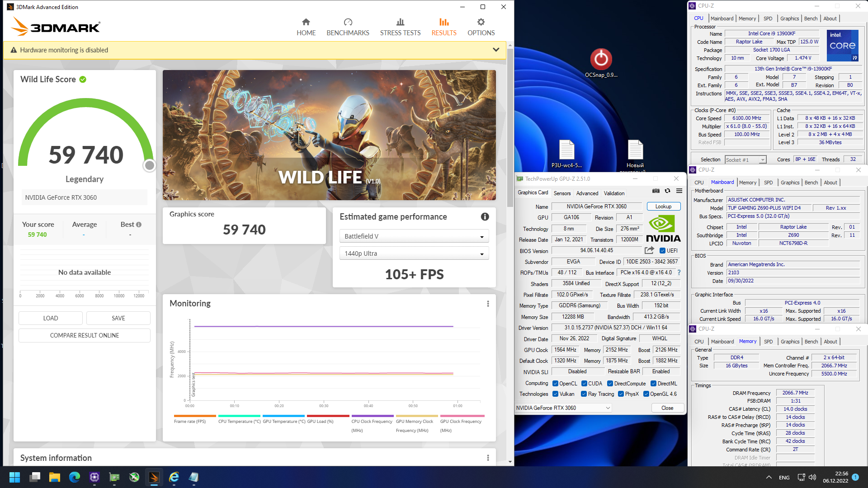Expand the hardware monitoring disabled banner
The image size is (868, 488).
point(496,50)
